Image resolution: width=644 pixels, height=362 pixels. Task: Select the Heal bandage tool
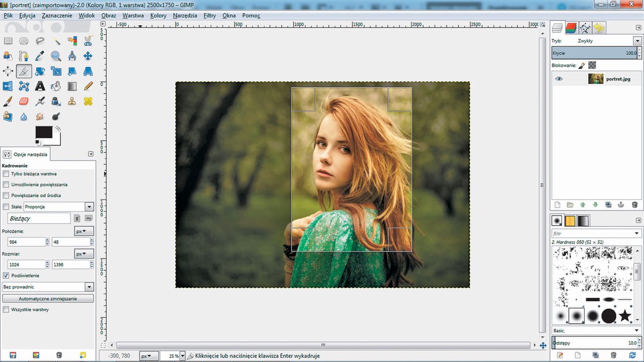pos(88,102)
